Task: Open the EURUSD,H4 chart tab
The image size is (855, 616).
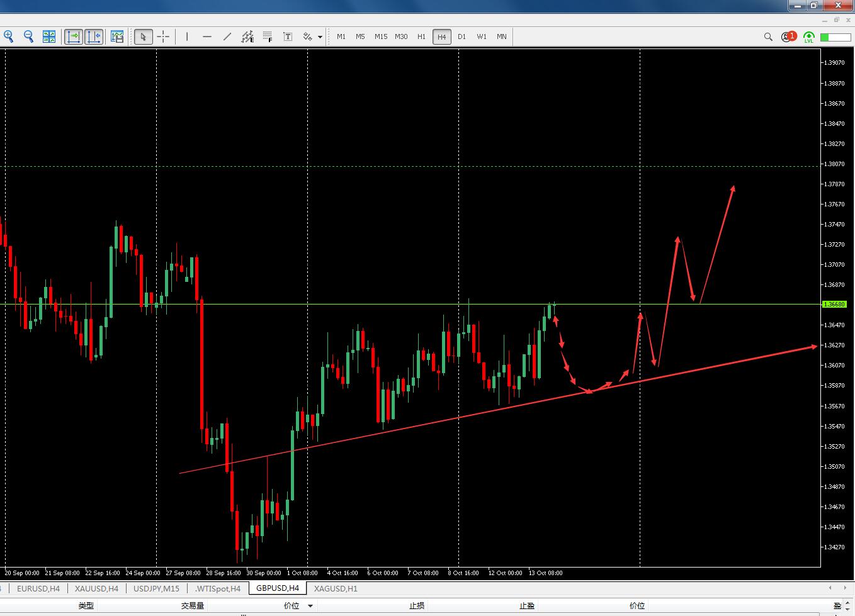Action: coord(38,589)
